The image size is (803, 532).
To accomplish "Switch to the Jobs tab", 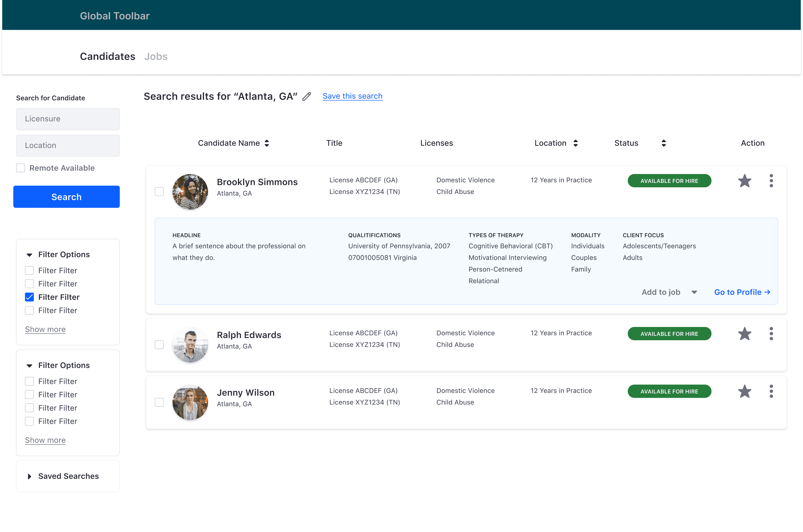I will click(156, 56).
